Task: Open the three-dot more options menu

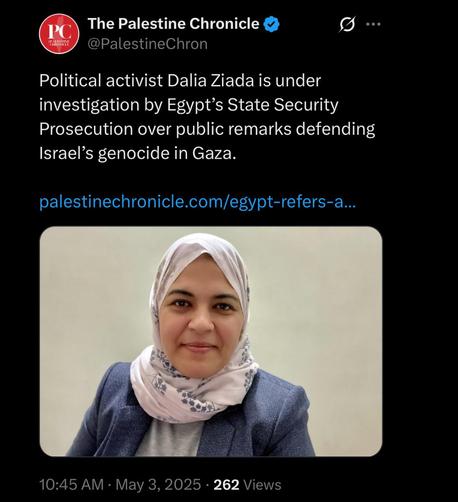Action: [373, 24]
